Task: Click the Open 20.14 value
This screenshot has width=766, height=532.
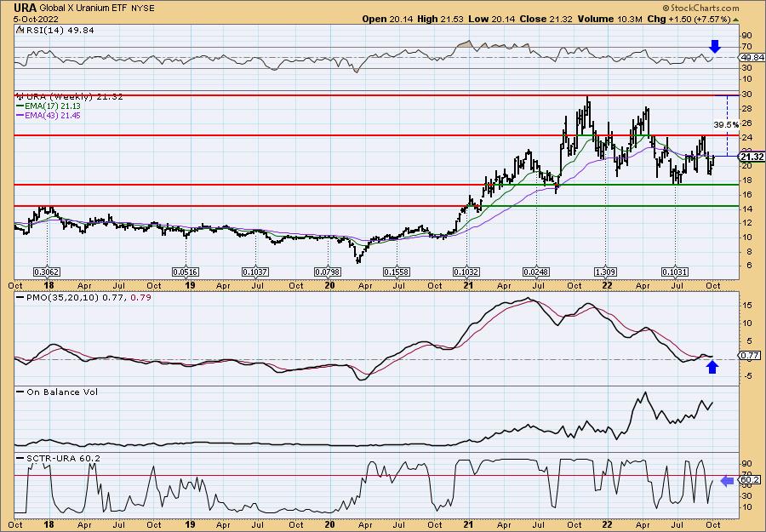Action: coord(387,19)
